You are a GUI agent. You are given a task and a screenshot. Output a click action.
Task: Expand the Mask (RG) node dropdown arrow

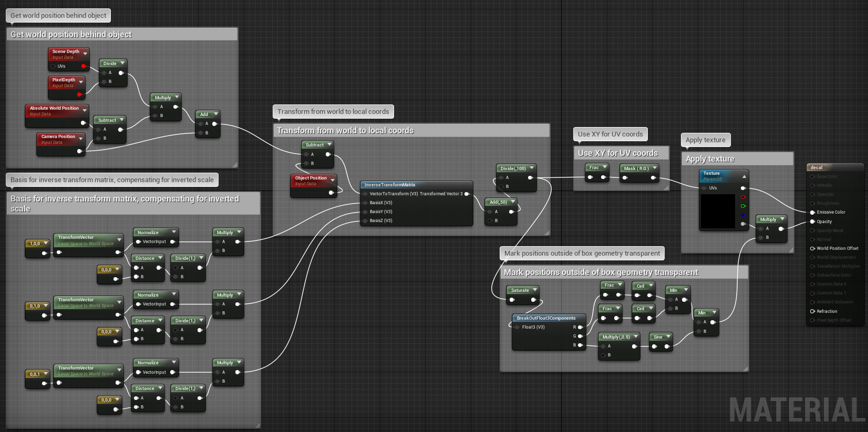coord(655,168)
